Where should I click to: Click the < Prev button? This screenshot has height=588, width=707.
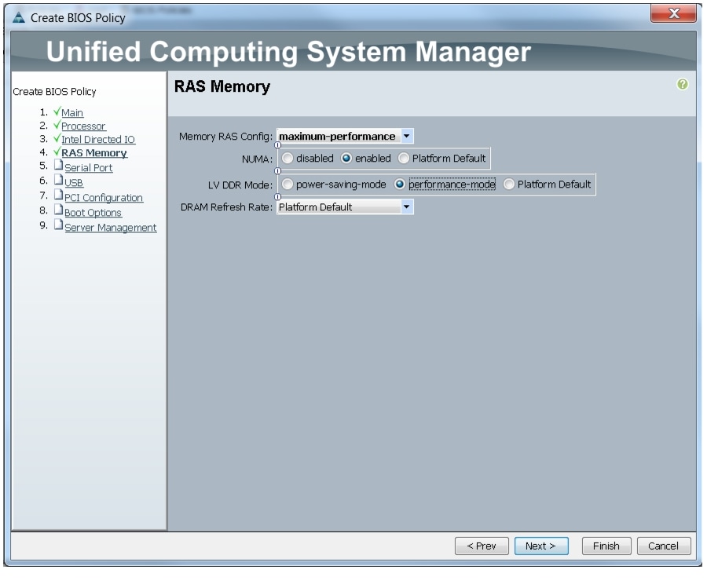coord(482,546)
